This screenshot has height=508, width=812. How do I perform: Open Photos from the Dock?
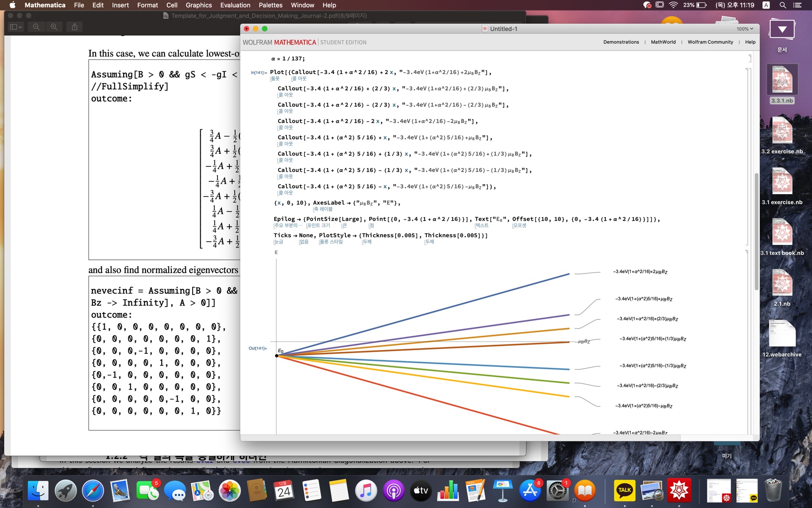click(230, 490)
